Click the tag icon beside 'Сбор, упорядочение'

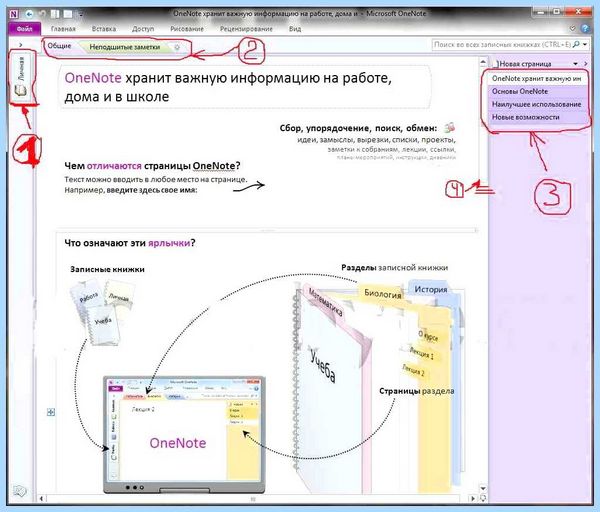pos(449,128)
